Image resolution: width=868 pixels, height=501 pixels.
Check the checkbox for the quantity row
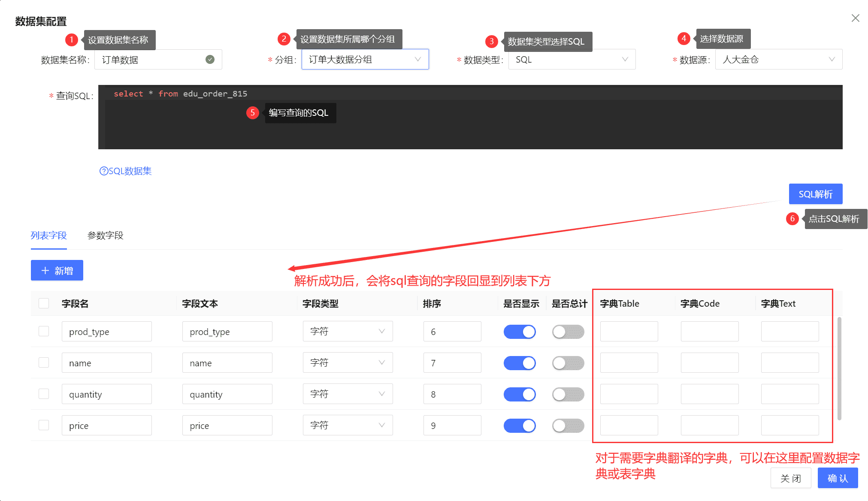click(x=44, y=394)
